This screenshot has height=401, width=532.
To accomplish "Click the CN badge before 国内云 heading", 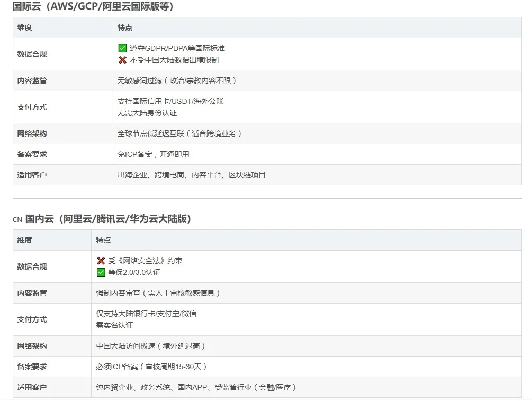I will click(x=17, y=218).
